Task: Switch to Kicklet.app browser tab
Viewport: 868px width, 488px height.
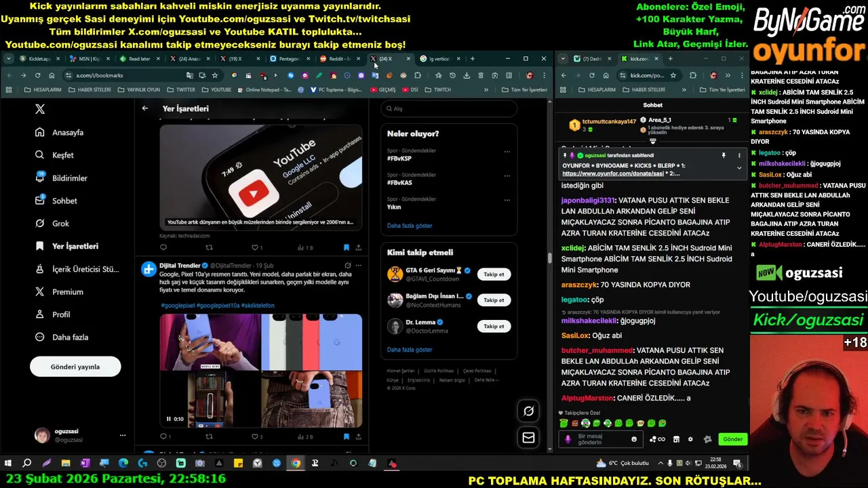Action: (x=41, y=59)
